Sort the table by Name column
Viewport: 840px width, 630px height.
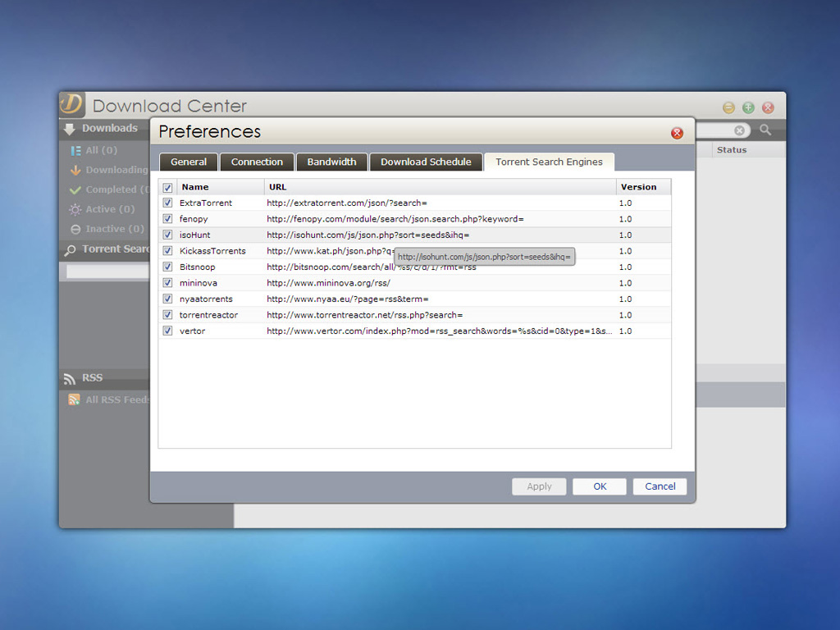coord(220,187)
